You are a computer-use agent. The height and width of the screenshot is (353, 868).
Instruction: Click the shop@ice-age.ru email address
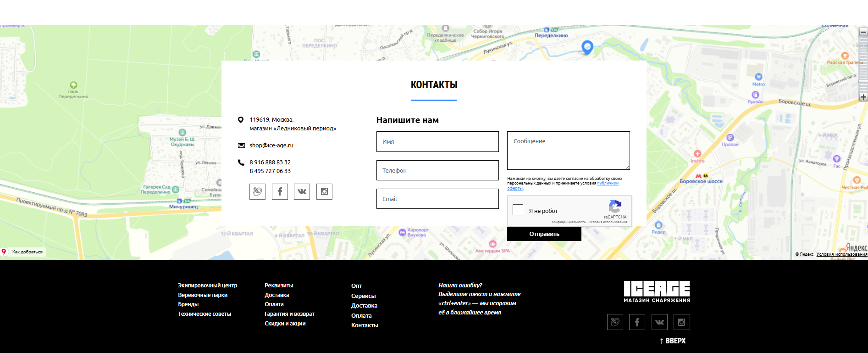pos(271,146)
